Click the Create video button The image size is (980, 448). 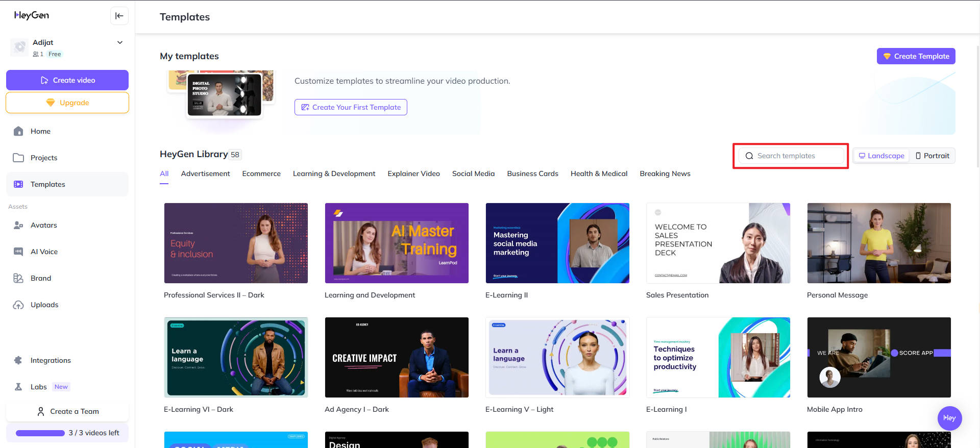click(x=67, y=80)
